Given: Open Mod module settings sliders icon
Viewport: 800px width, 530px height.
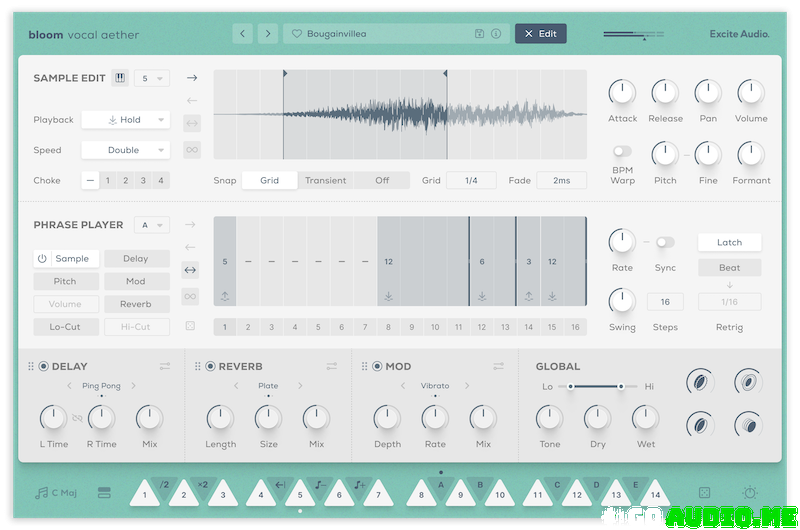Looking at the screenshot, I should coord(498,366).
